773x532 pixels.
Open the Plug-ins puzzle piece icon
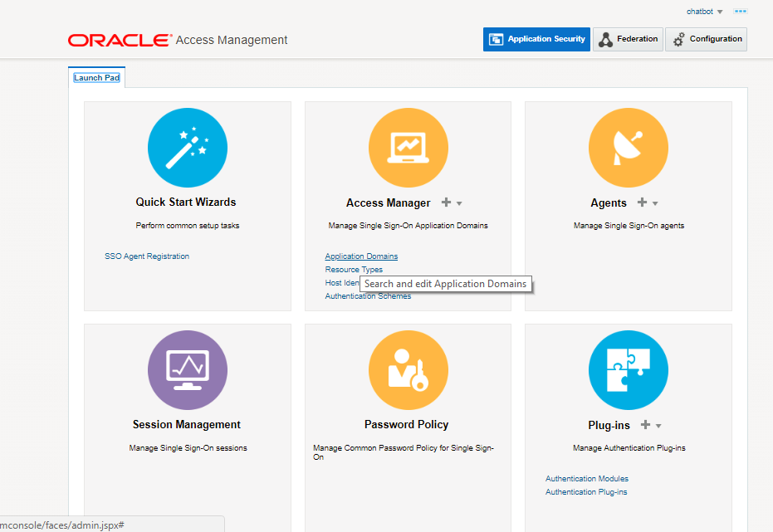click(x=629, y=370)
